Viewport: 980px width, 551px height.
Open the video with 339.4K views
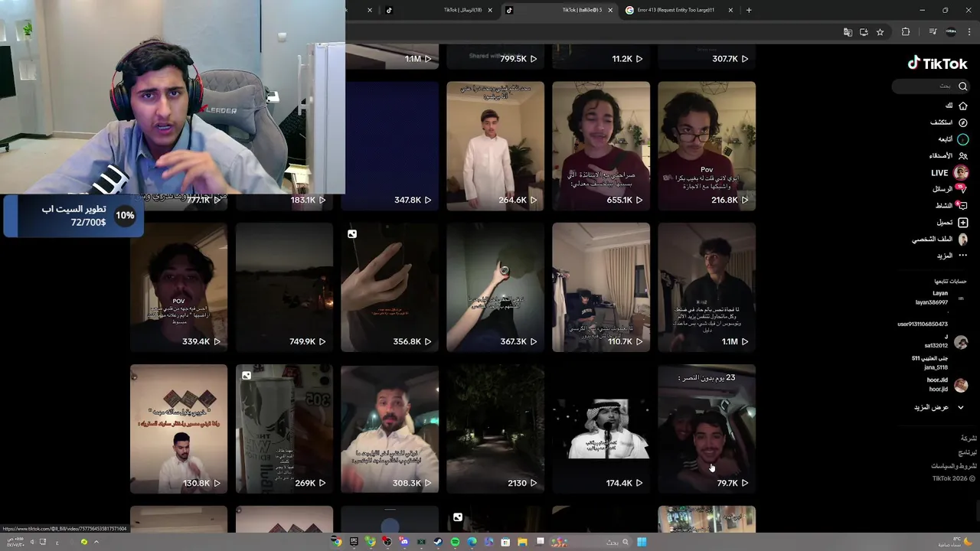(x=178, y=287)
